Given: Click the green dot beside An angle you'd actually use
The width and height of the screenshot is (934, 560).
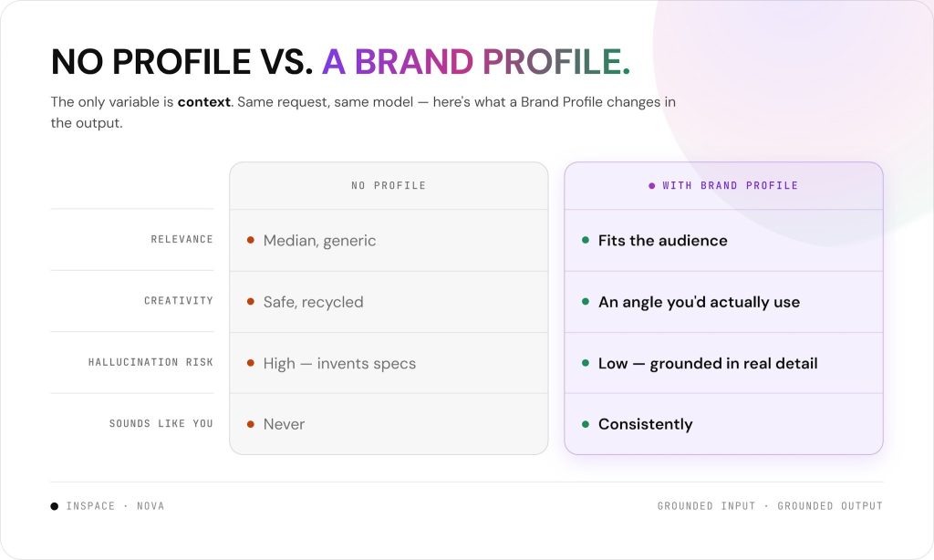Looking at the screenshot, I should [586, 302].
